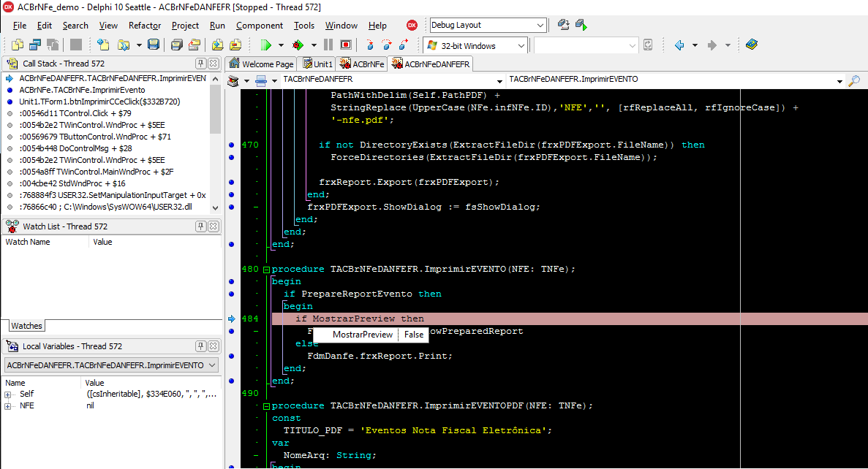Close the Call Stack panel
The image size is (868, 469).
(213, 64)
